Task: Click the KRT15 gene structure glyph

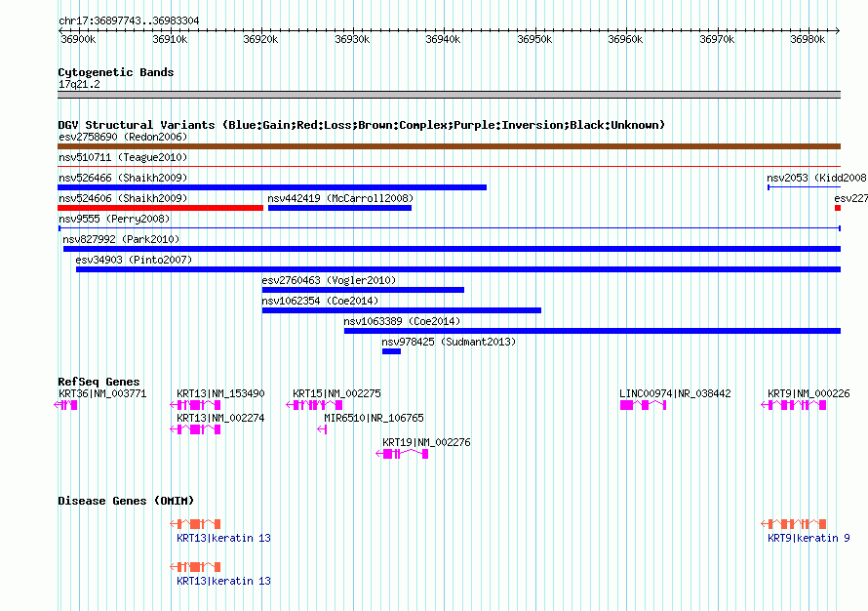Action: point(314,405)
